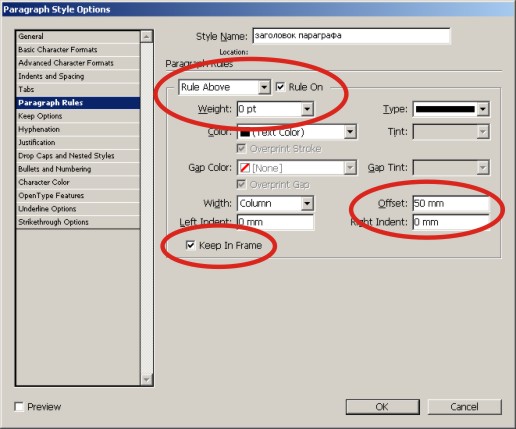Open Hyphenation settings
The image size is (516, 429).
tap(78, 129)
